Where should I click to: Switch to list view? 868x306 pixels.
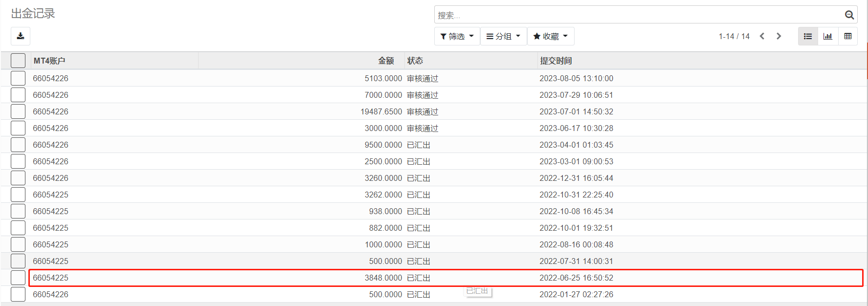(x=808, y=36)
